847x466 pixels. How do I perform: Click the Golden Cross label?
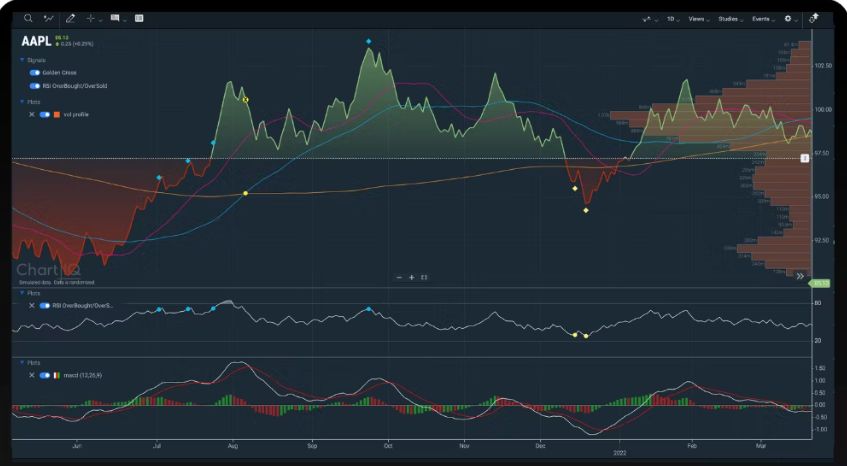[x=59, y=72]
